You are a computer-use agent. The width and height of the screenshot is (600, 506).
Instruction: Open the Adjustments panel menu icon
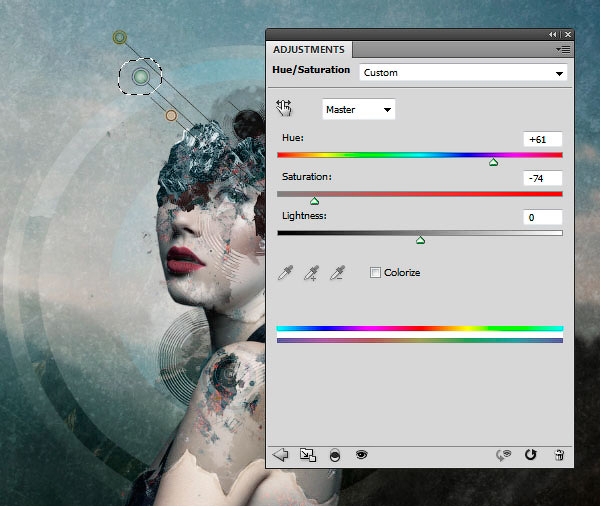pos(563,50)
